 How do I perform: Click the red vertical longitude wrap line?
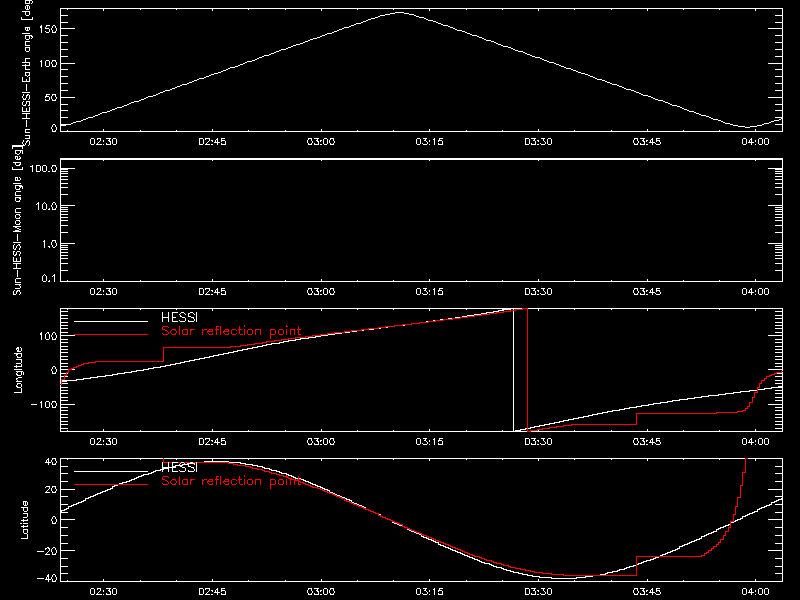pos(528,370)
